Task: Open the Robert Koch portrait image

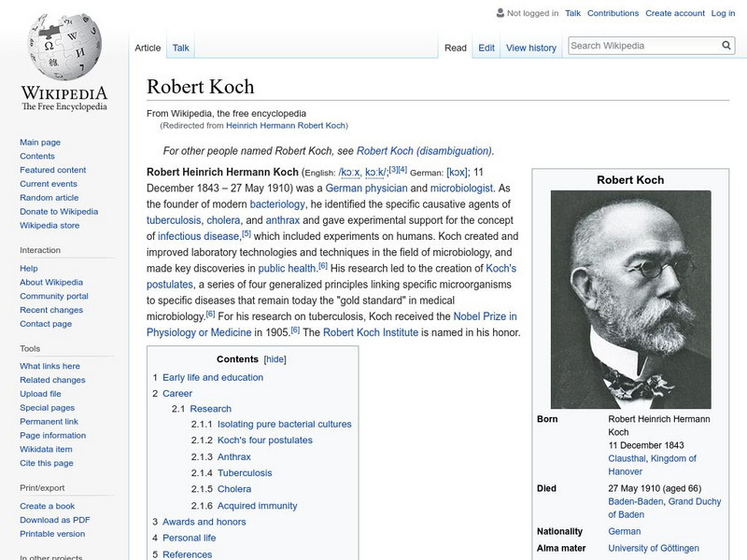Action: click(631, 300)
